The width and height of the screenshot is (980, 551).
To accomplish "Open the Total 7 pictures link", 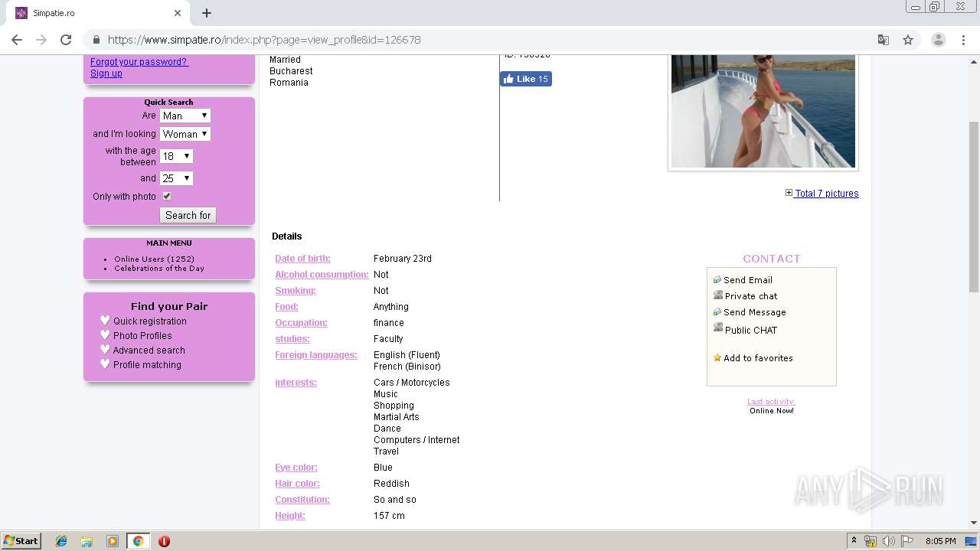I will tap(826, 194).
